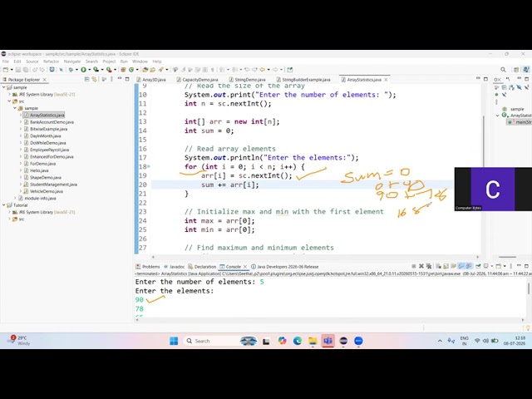Maximize the editor area
Viewport: 532px width, 399px height.
(x=485, y=79)
